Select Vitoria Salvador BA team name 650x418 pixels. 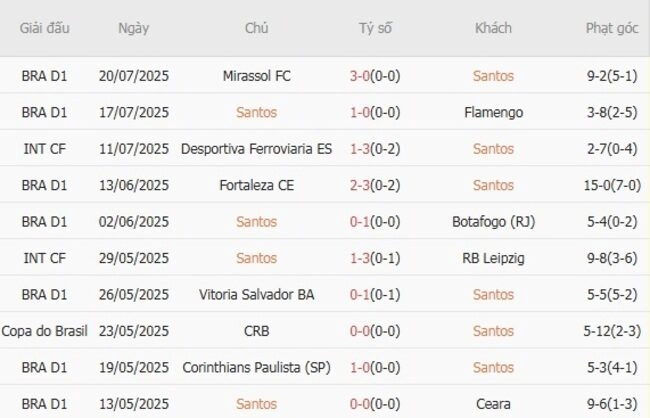(x=257, y=295)
